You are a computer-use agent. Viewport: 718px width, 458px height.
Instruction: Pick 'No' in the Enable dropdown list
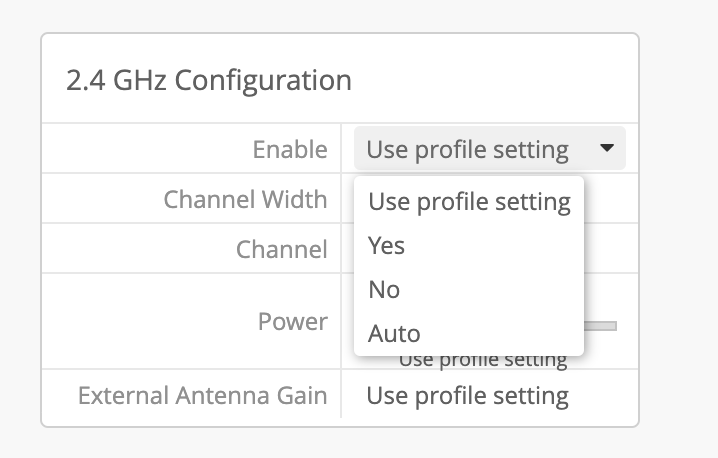coord(384,289)
